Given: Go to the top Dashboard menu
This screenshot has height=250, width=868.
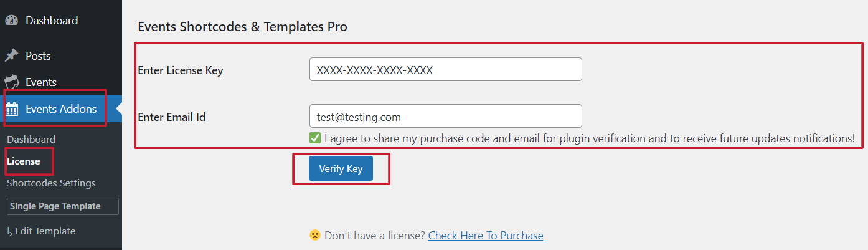Looking at the screenshot, I should click(x=52, y=21).
